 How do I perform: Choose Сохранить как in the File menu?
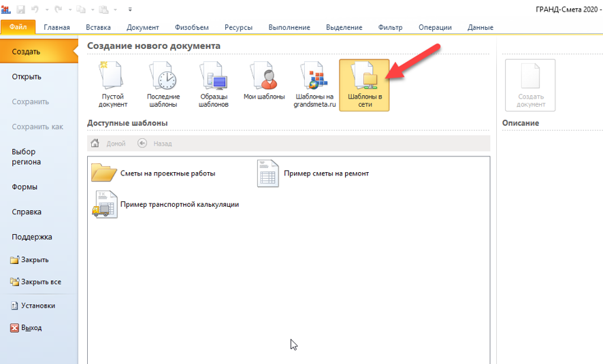pos(39,127)
